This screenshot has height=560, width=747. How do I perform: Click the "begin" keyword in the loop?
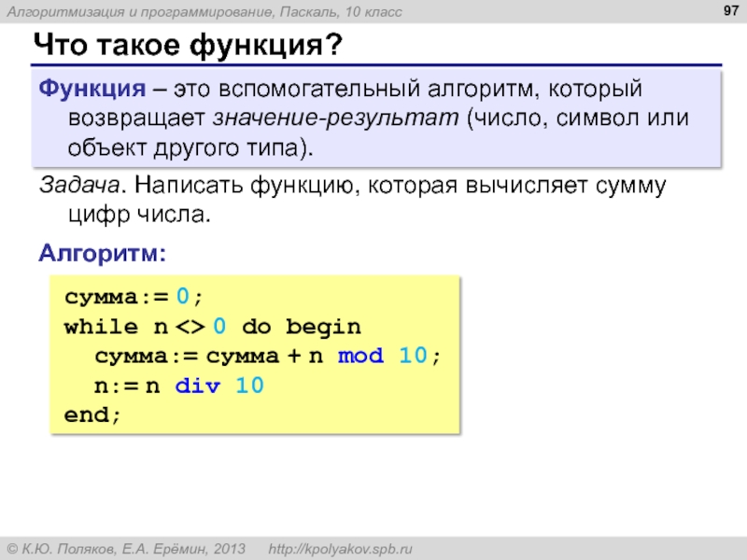tap(322, 327)
